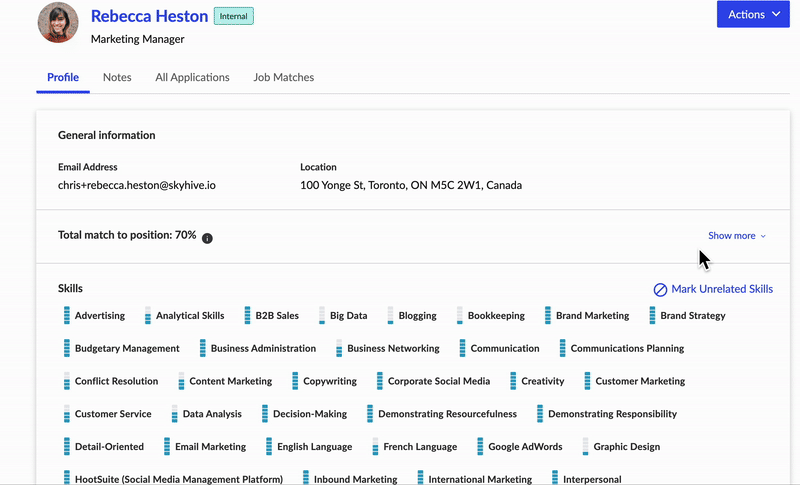Click the match info icon next to 70%

[207, 238]
